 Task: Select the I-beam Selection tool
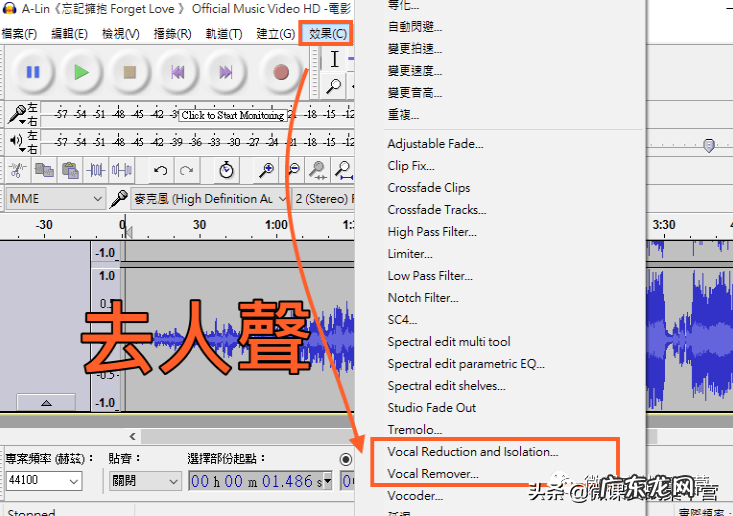tap(334, 59)
